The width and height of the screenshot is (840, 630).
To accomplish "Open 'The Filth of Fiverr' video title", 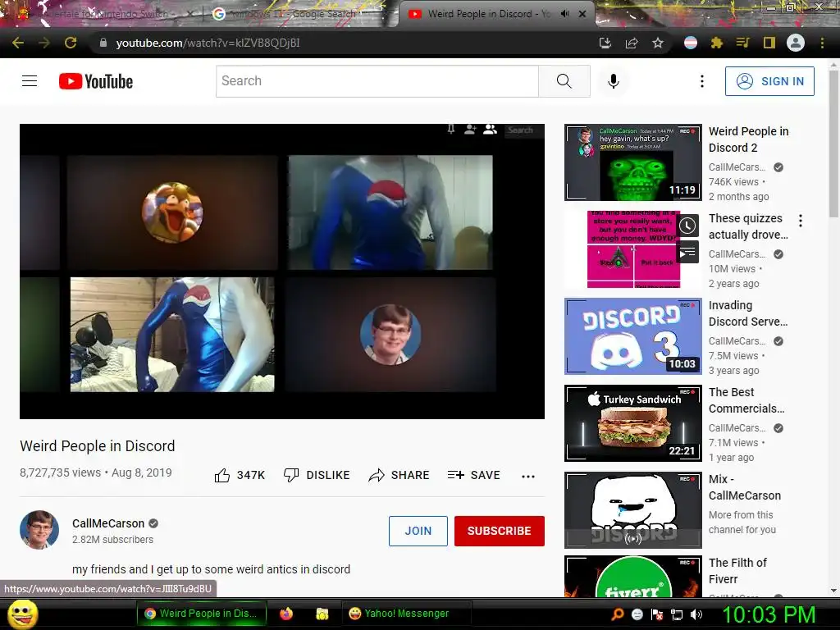I will point(737,571).
